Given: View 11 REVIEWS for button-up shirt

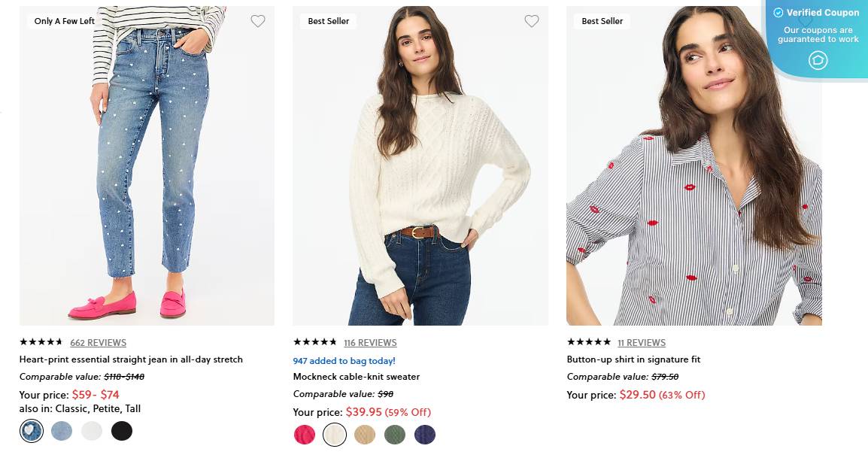Looking at the screenshot, I should (642, 342).
